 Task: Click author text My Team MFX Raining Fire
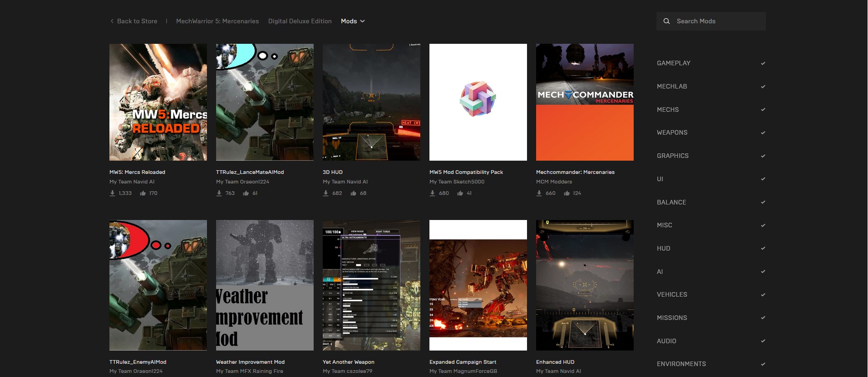click(x=249, y=371)
